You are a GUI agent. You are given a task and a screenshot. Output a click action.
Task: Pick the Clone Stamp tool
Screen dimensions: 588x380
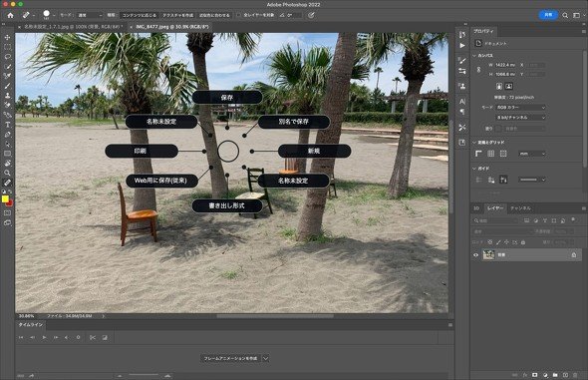coord(7,96)
